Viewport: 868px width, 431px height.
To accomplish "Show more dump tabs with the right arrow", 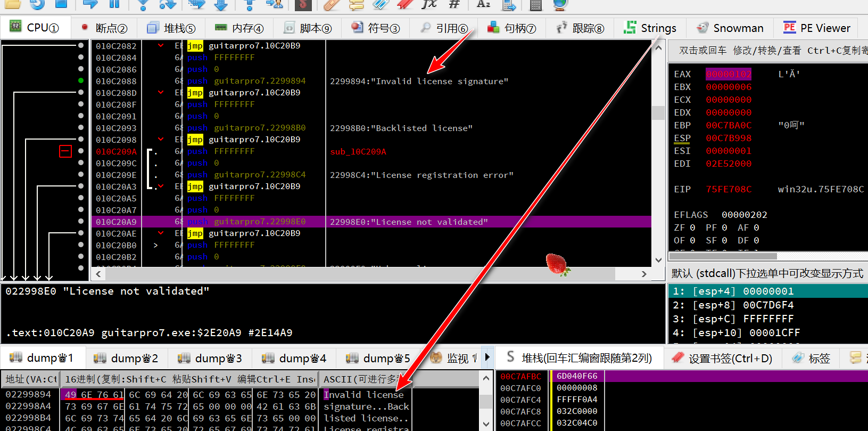I will pos(487,357).
